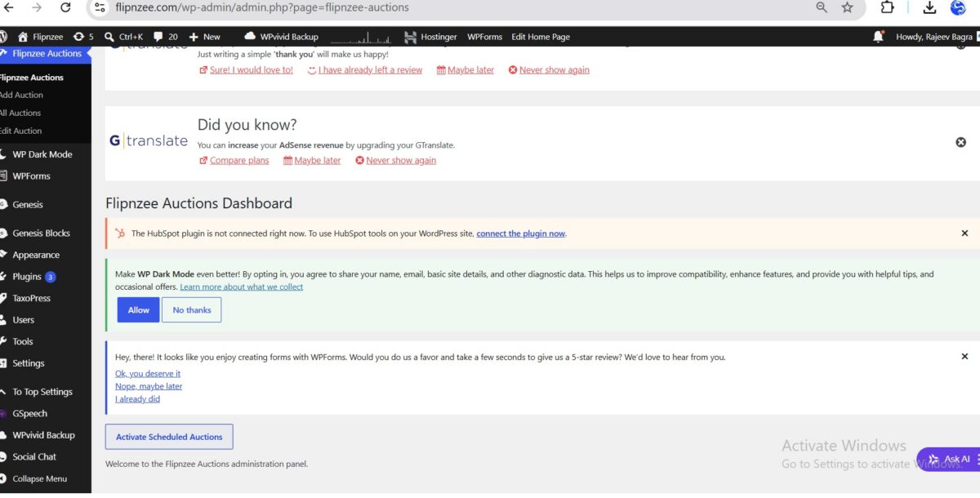
Task: Click 'Nope, maybe later' link
Action: point(149,387)
